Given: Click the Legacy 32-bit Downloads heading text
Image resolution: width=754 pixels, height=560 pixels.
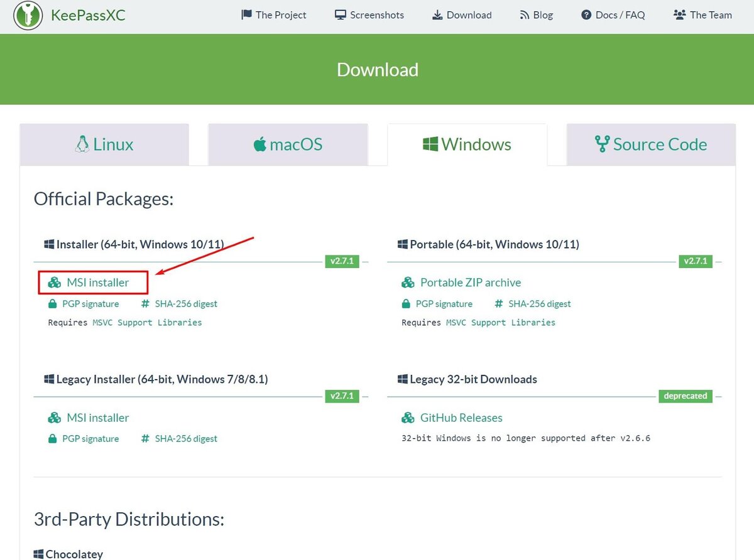Looking at the screenshot, I should tap(473, 379).
